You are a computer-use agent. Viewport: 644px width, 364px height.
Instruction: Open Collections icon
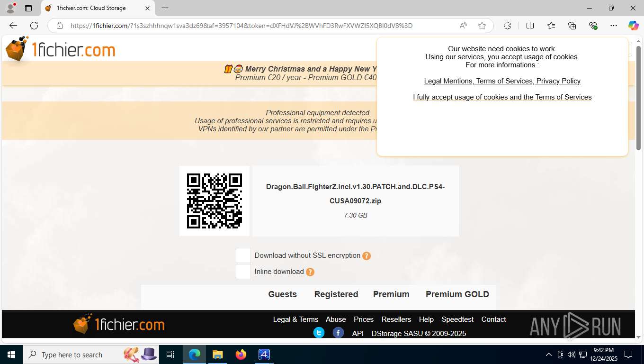(x=572, y=26)
